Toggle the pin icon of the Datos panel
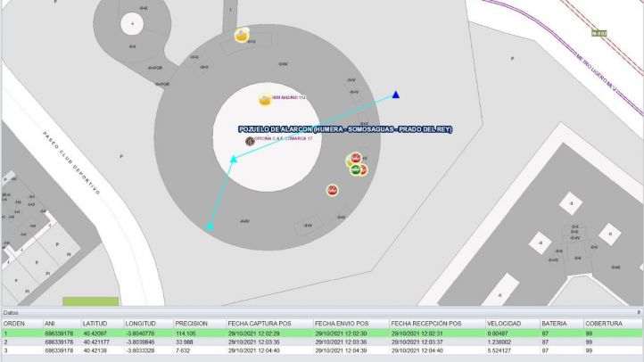The image size is (644, 362). (639, 313)
